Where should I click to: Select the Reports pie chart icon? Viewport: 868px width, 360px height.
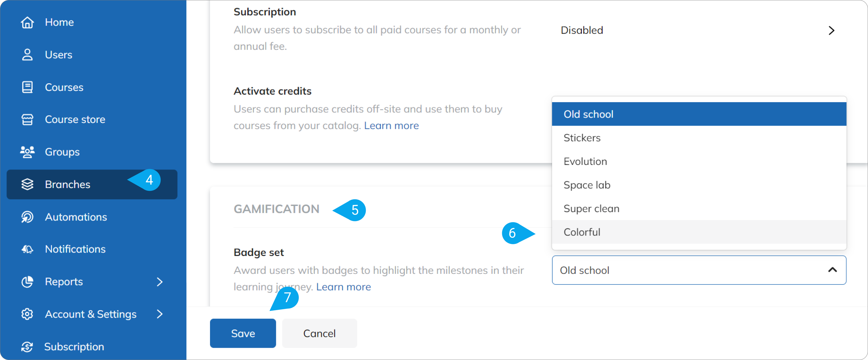pyautogui.click(x=27, y=282)
